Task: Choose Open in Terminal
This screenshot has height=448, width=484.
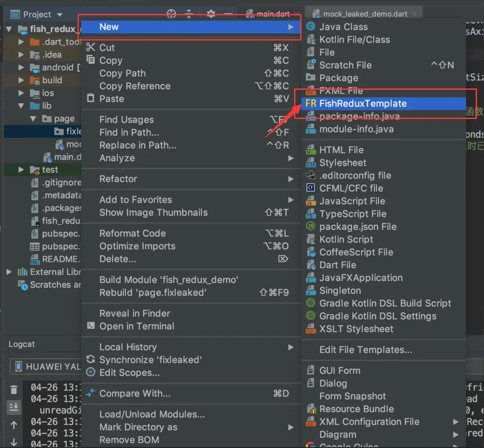Action: click(190, 326)
